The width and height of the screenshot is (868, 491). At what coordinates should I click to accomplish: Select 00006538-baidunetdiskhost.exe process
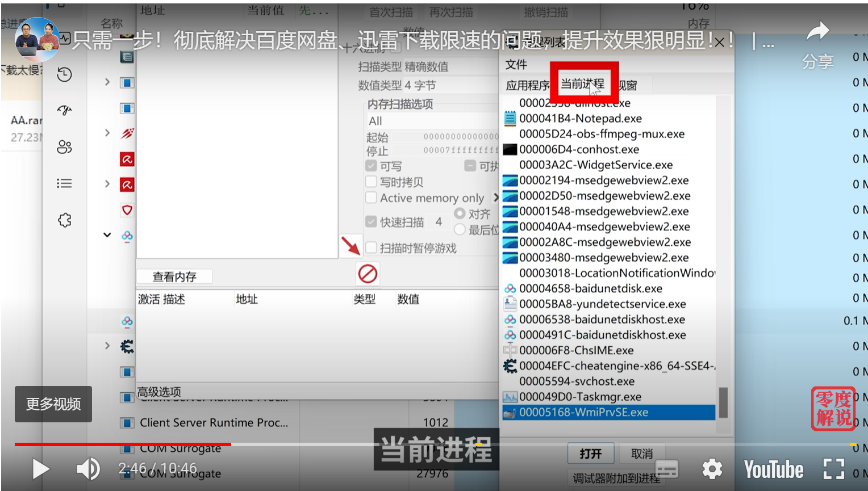coord(609,320)
